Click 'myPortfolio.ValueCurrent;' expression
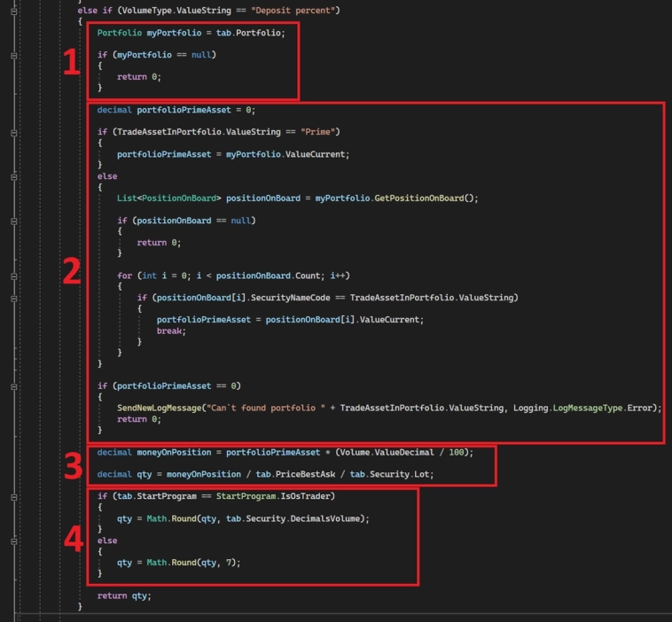This screenshot has width=672, height=622. [x=287, y=154]
